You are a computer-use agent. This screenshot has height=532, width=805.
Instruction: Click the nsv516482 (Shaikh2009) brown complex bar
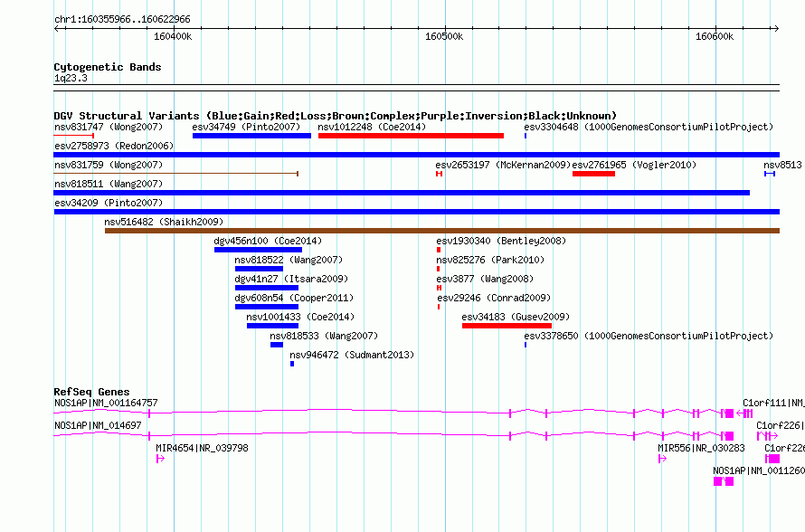[442, 231]
